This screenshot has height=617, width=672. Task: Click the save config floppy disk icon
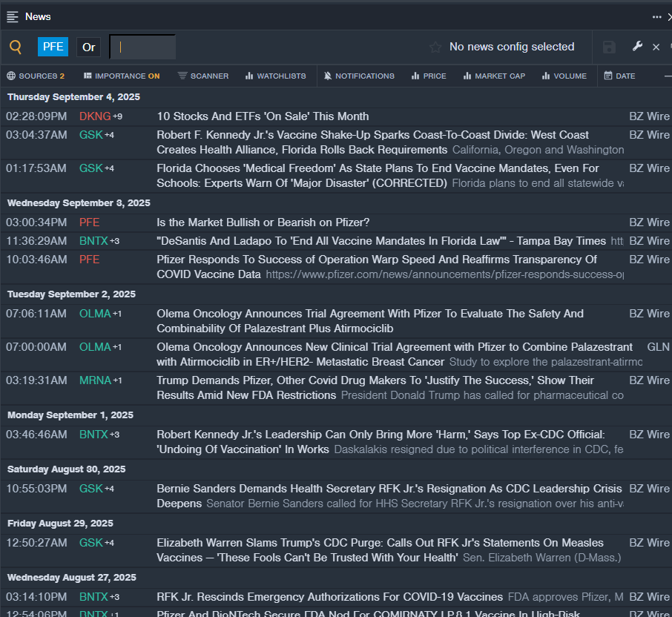coord(609,47)
